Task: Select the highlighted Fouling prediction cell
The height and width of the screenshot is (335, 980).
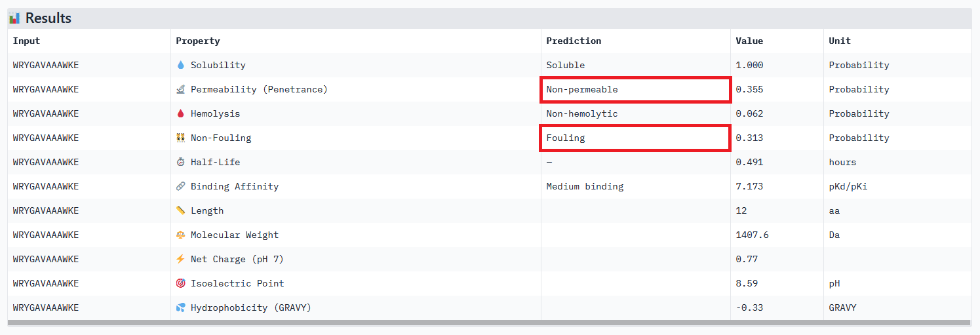Action: pos(635,138)
